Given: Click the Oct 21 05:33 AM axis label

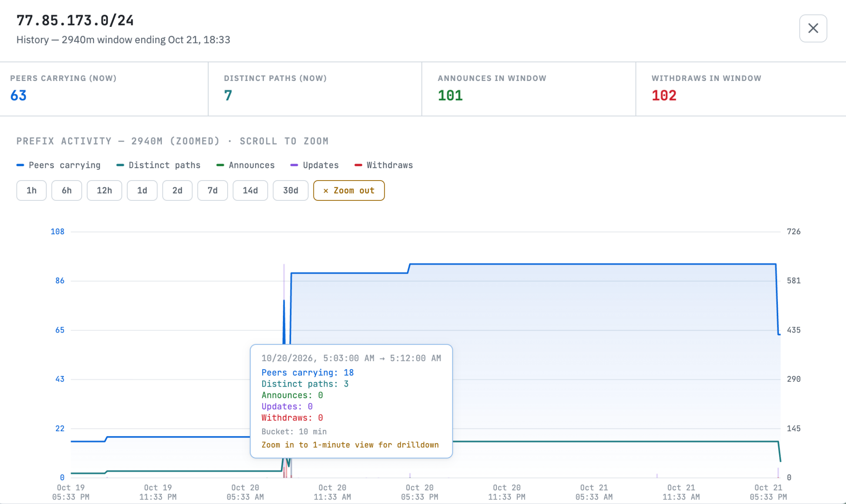Looking at the screenshot, I should [594, 492].
